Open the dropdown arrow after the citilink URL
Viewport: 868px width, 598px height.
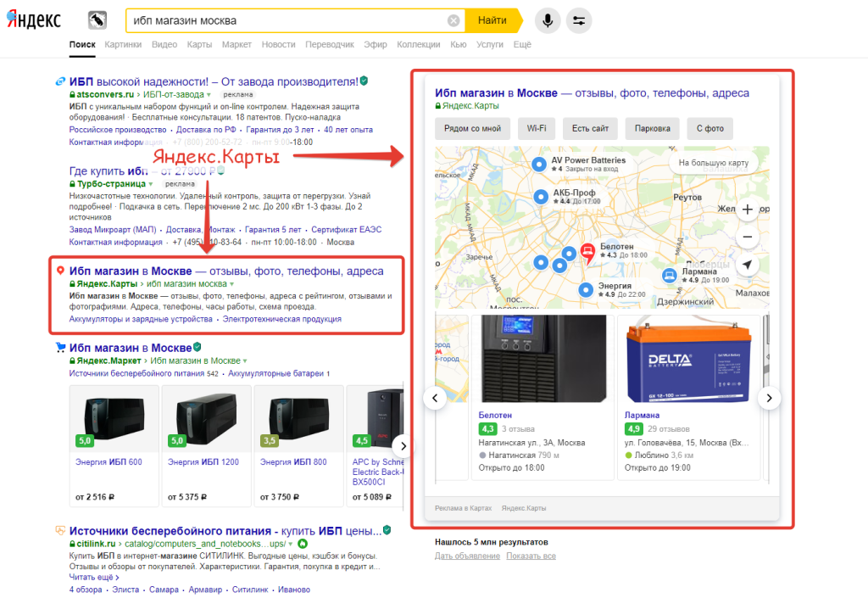click(291, 545)
